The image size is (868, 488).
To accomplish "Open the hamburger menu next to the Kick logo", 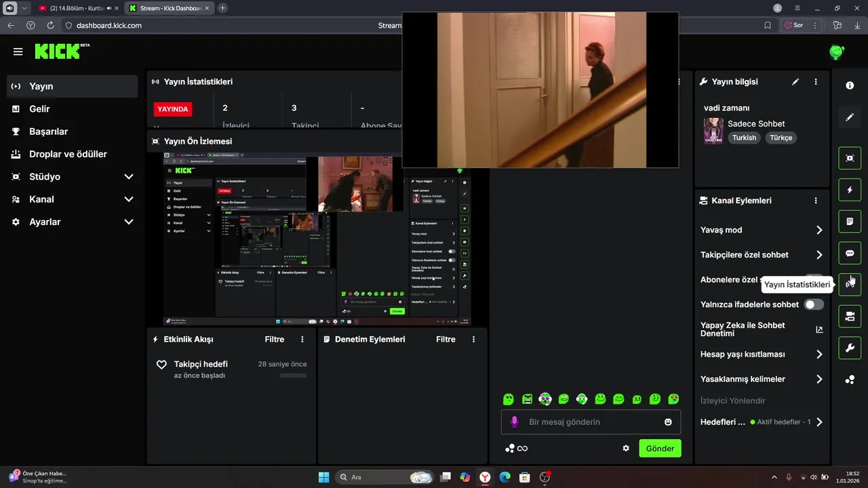I will click(18, 52).
